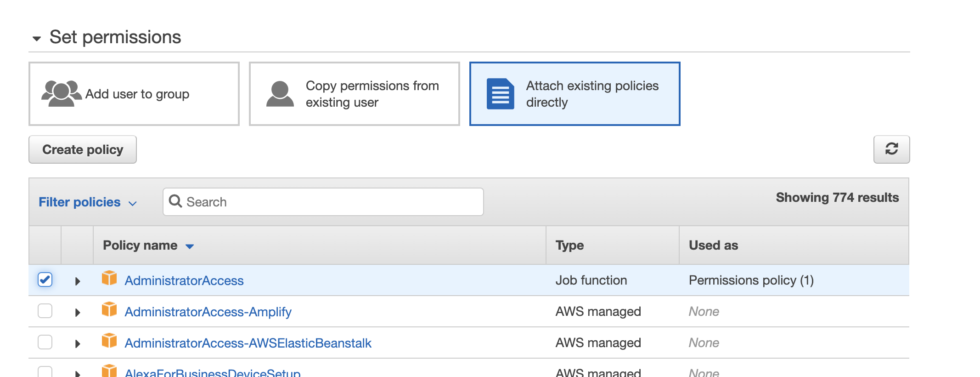Click the group icon on Add user to group

tap(61, 94)
